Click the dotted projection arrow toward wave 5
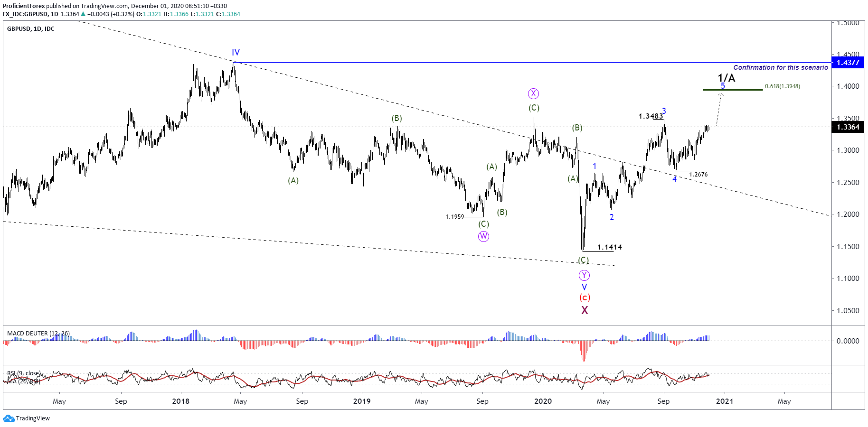The width and height of the screenshot is (868, 427). (719, 109)
